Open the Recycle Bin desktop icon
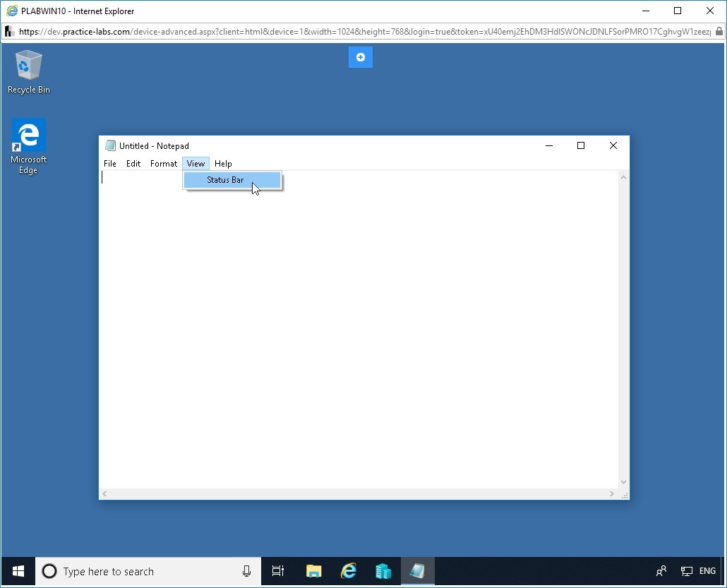Image resolution: width=727 pixels, height=588 pixels. (x=28, y=71)
